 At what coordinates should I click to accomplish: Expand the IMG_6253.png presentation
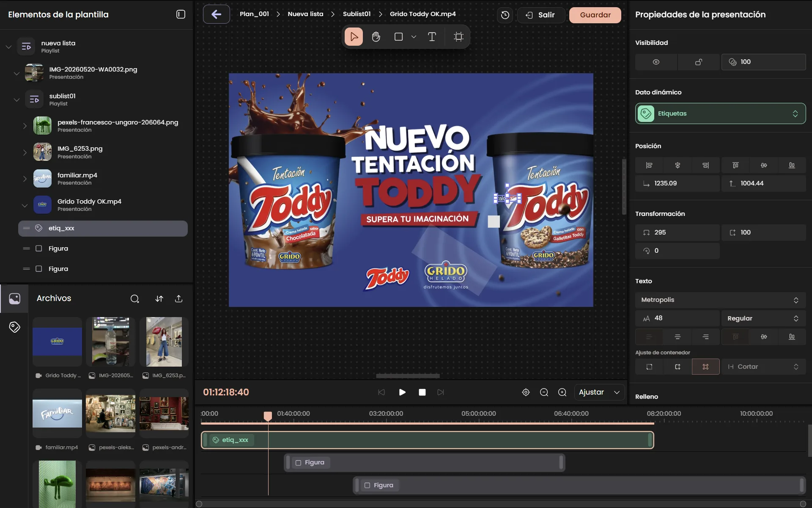[25, 152]
